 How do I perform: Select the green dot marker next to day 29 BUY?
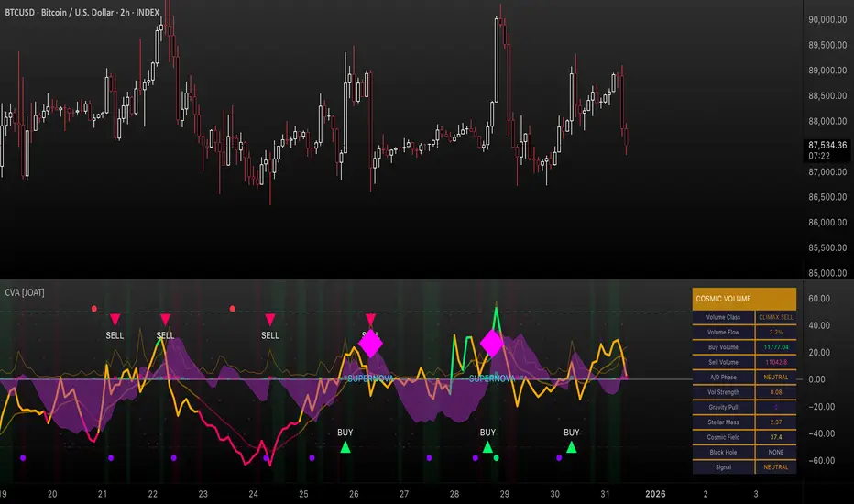[496, 457]
